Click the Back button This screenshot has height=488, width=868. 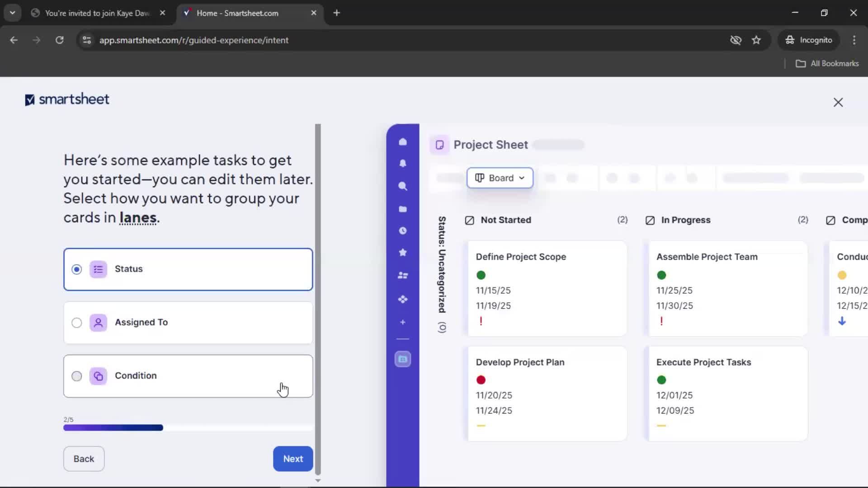tap(84, 459)
